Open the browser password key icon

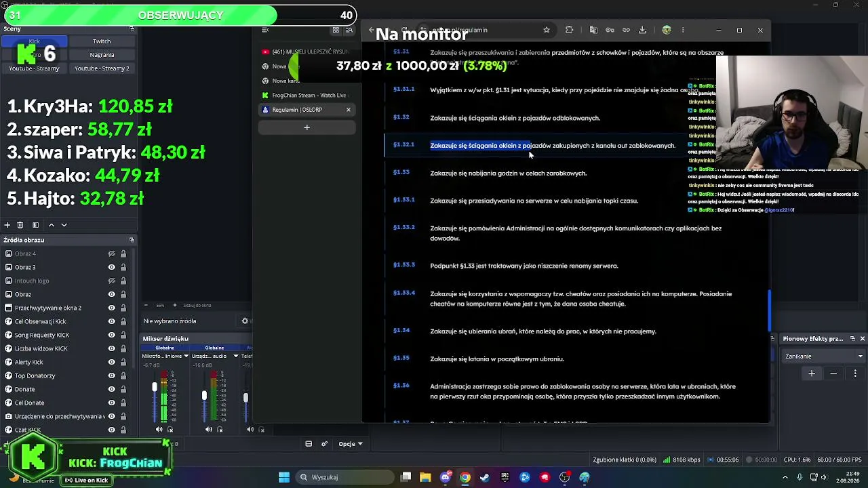click(610, 30)
